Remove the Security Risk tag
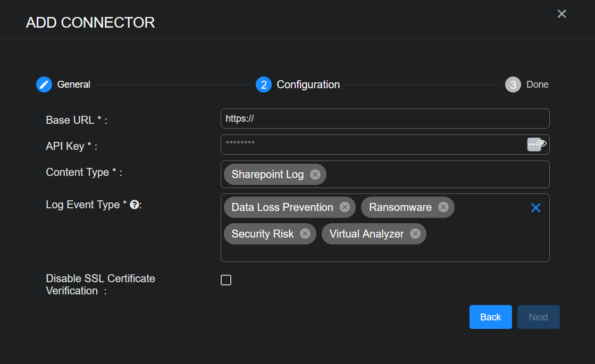 click(305, 234)
